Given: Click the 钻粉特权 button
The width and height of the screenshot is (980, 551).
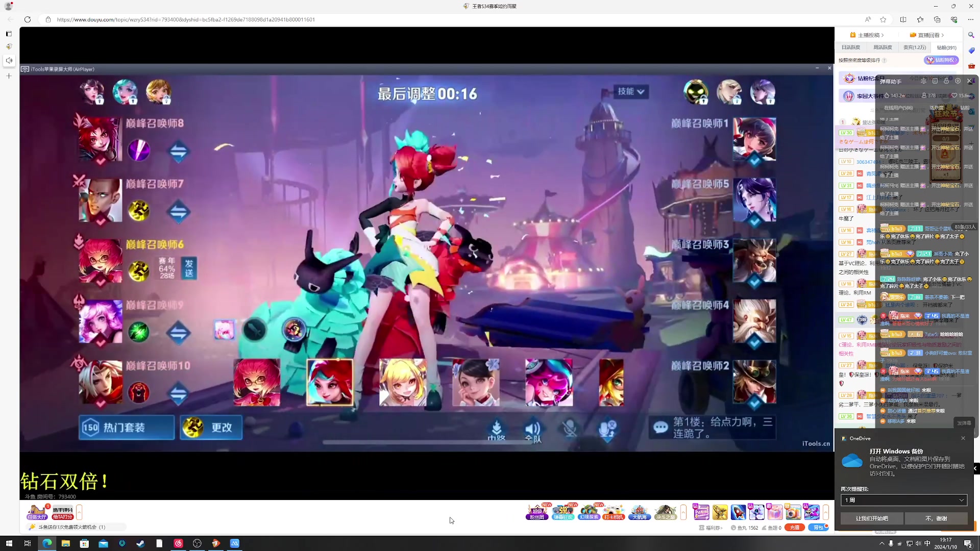Looking at the screenshot, I should click(941, 60).
